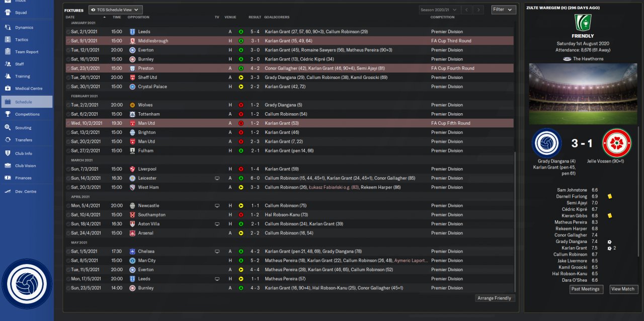Click the Finances money icon
The image size is (644, 321).
tap(8, 178)
